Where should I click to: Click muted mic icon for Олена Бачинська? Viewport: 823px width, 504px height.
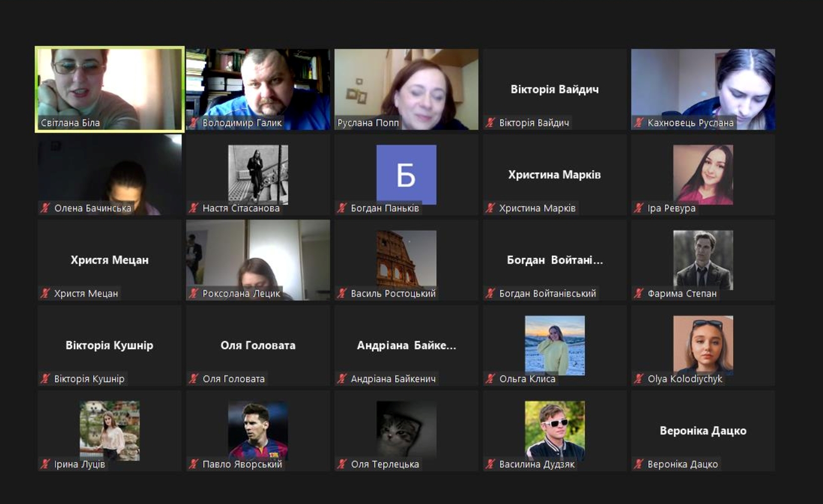45,208
